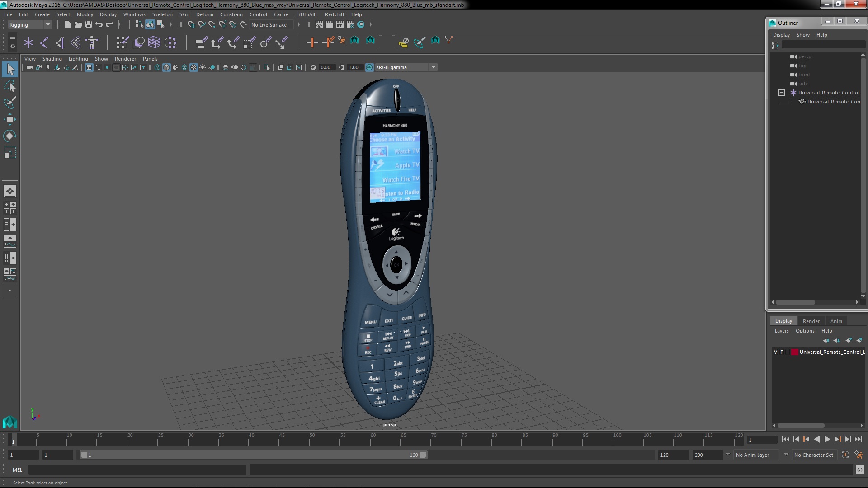Toggle use all lights in viewport
The height and width of the screenshot is (488, 868).
tap(203, 67)
